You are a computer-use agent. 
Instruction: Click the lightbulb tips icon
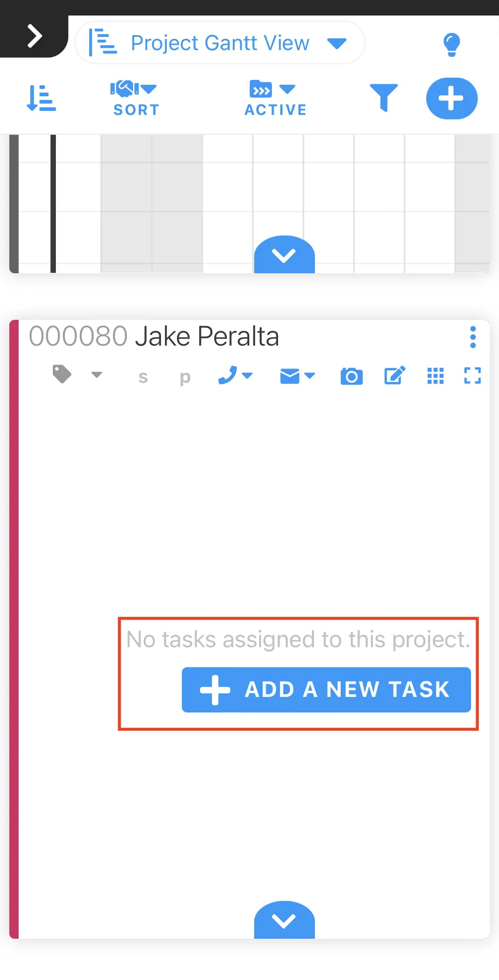(452, 44)
